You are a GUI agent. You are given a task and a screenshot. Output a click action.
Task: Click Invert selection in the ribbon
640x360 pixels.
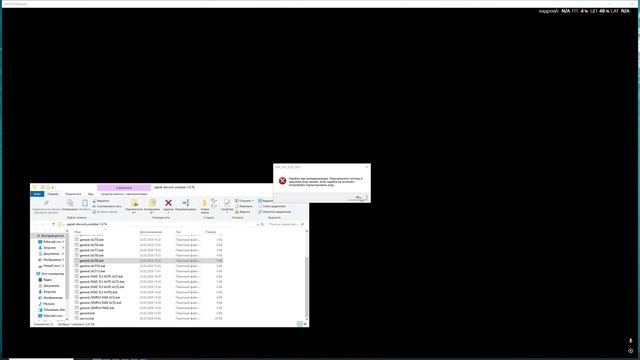[x=275, y=212]
